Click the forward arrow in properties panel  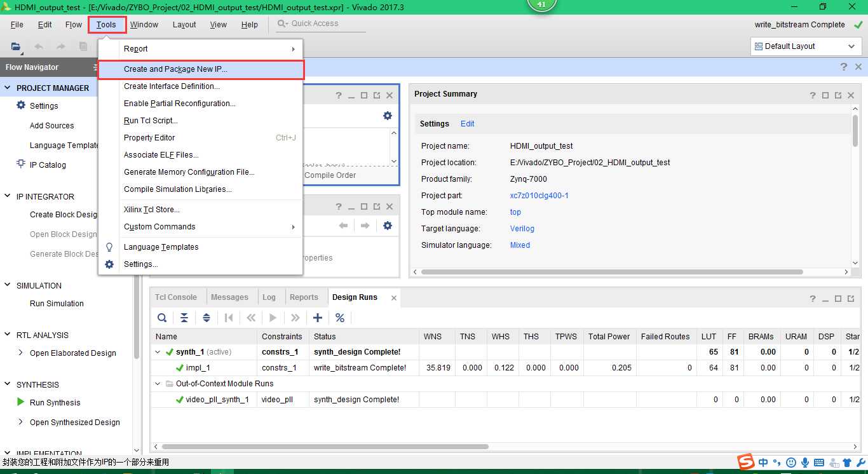tap(365, 226)
